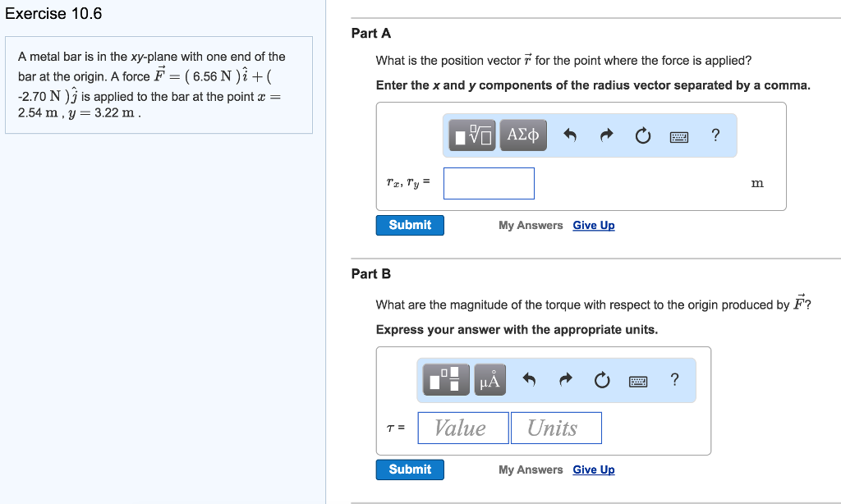
Task: Redo the last action in Part A editor
Action: point(605,135)
